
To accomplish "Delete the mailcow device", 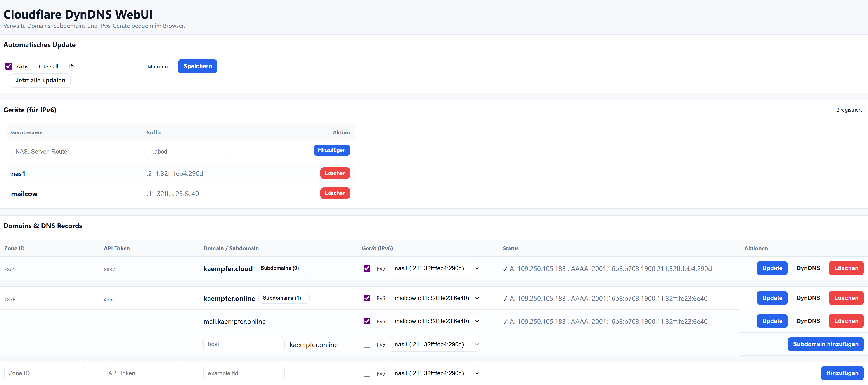I will (335, 193).
